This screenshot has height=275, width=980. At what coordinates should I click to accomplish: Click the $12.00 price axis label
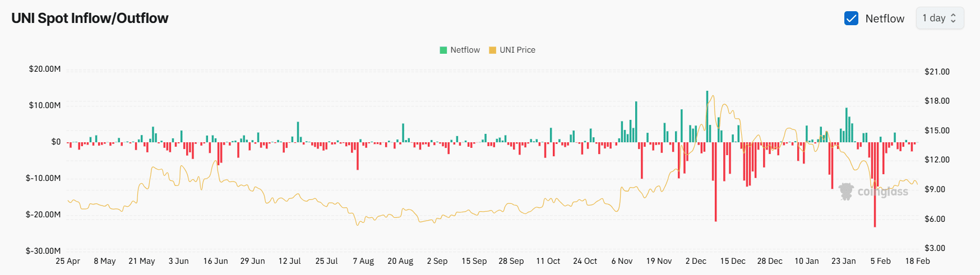[937, 160]
